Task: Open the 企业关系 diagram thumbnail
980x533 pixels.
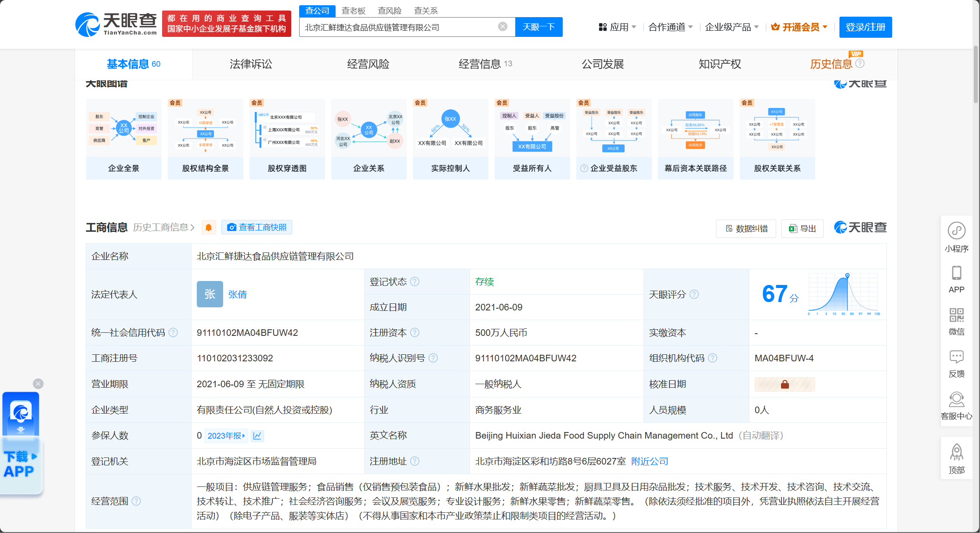Action: click(369, 139)
